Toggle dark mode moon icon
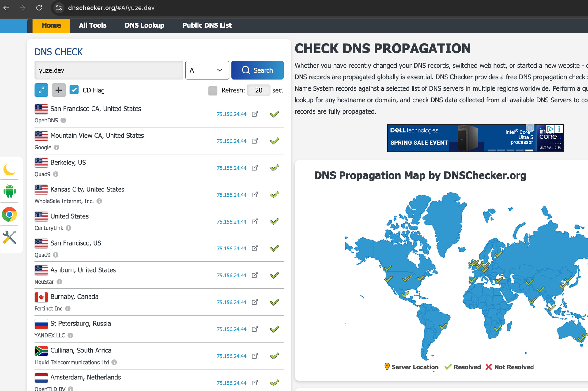 point(9,169)
